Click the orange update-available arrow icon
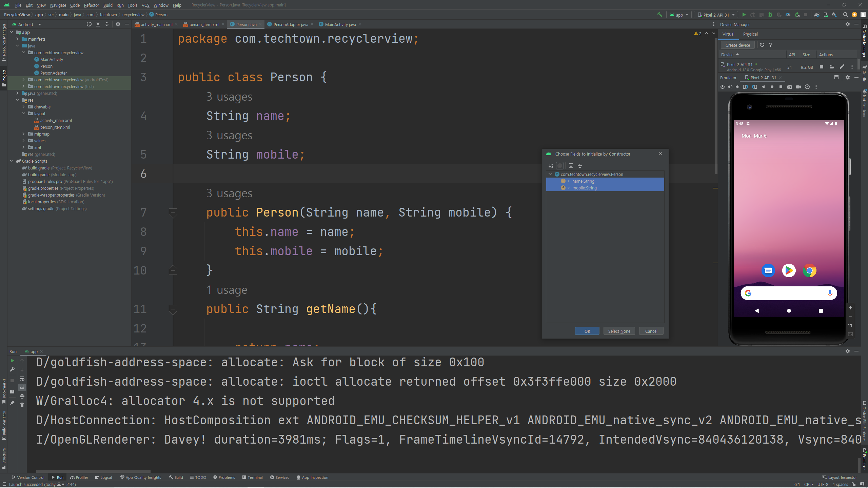The width and height of the screenshot is (868, 488). coord(854,15)
